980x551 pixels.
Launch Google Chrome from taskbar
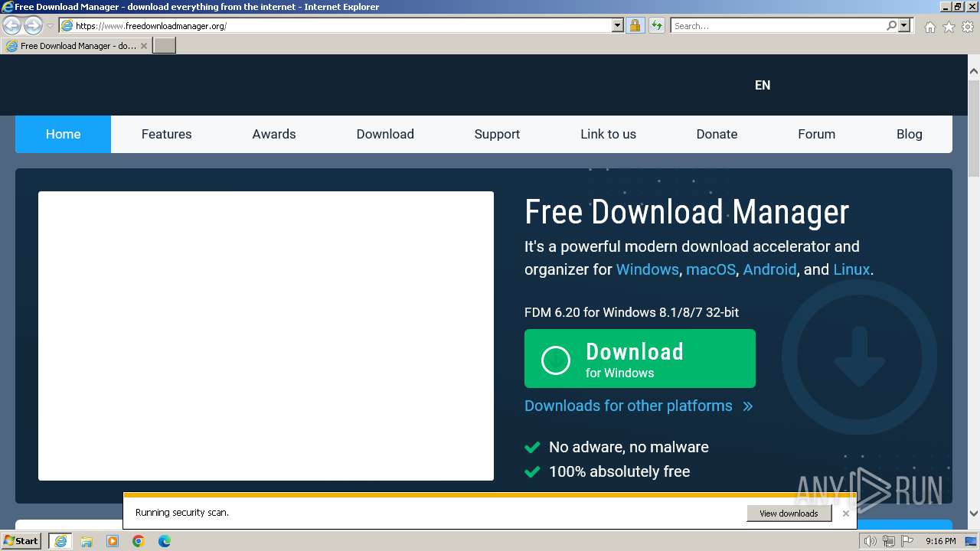point(139,541)
